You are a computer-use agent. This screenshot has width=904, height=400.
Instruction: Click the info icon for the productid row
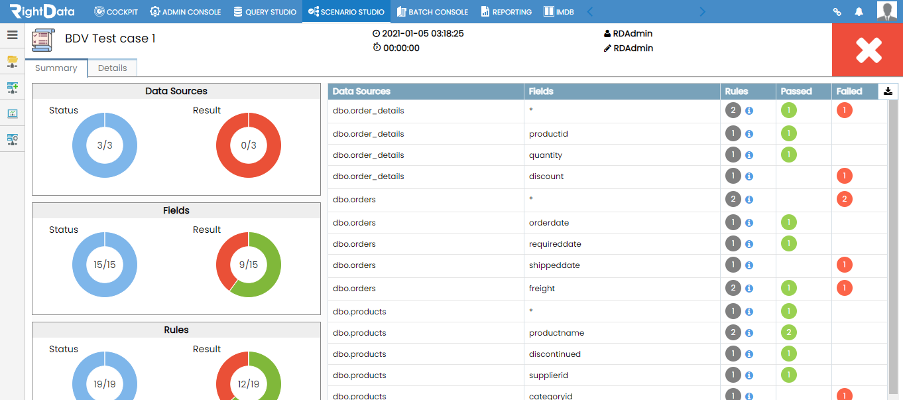[x=749, y=133]
